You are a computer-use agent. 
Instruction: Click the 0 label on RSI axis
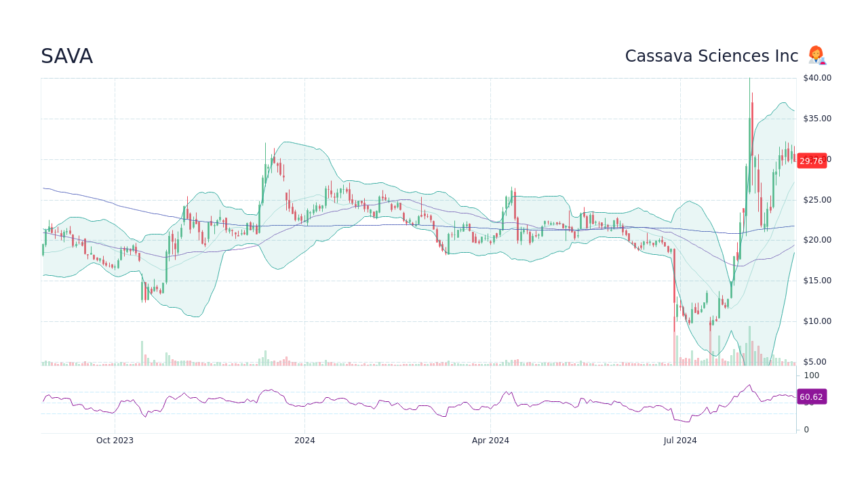806,430
